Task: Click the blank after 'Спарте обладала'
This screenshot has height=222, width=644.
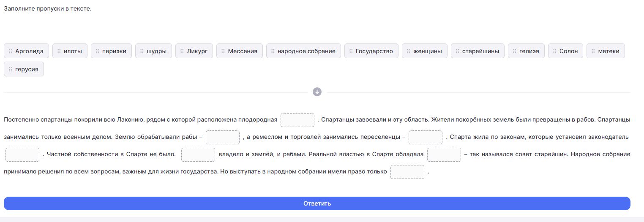Action: [x=444, y=154]
